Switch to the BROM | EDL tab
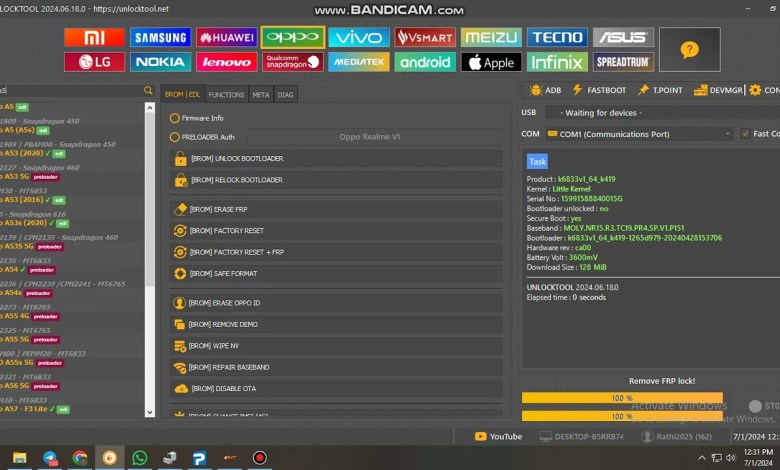This screenshot has width=780, height=470. [183, 94]
